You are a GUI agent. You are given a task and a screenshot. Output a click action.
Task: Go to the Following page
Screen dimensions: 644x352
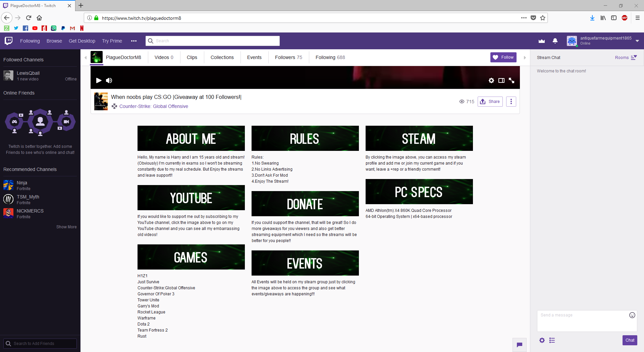click(30, 41)
